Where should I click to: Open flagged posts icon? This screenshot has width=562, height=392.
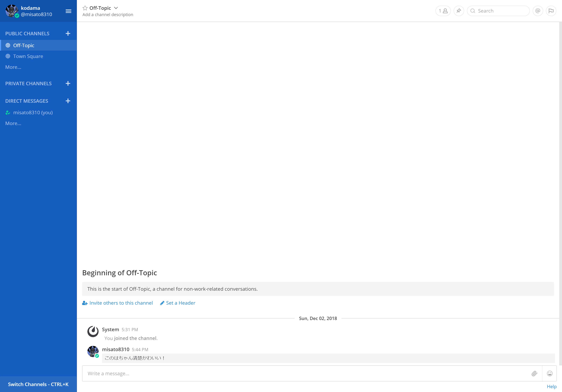[551, 11]
